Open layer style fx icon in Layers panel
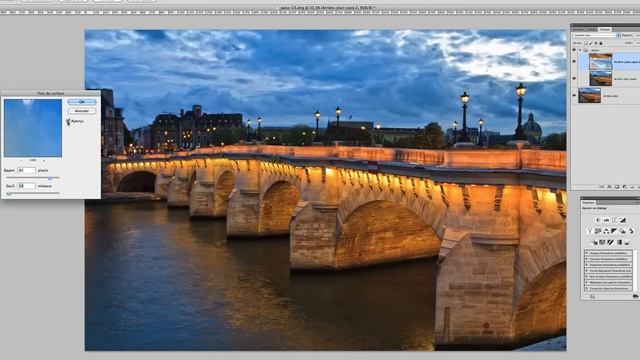Viewport: 640px width, 360px height. pyautogui.click(x=609, y=187)
